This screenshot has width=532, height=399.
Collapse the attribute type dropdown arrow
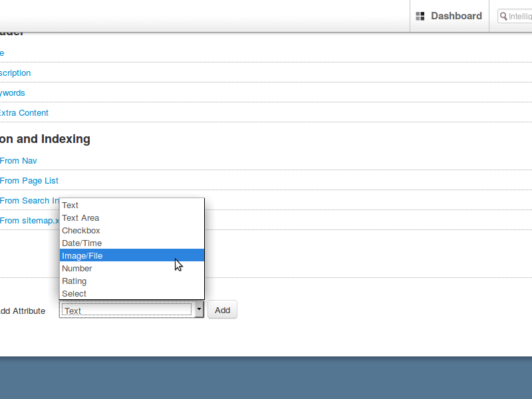pyautogui.click(x=199, y=309)
